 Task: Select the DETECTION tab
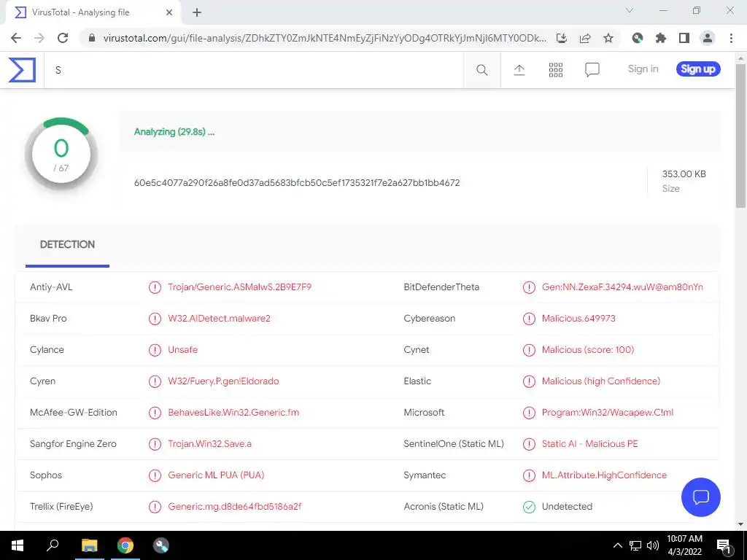pyautogui.click(x=67, y=245)
